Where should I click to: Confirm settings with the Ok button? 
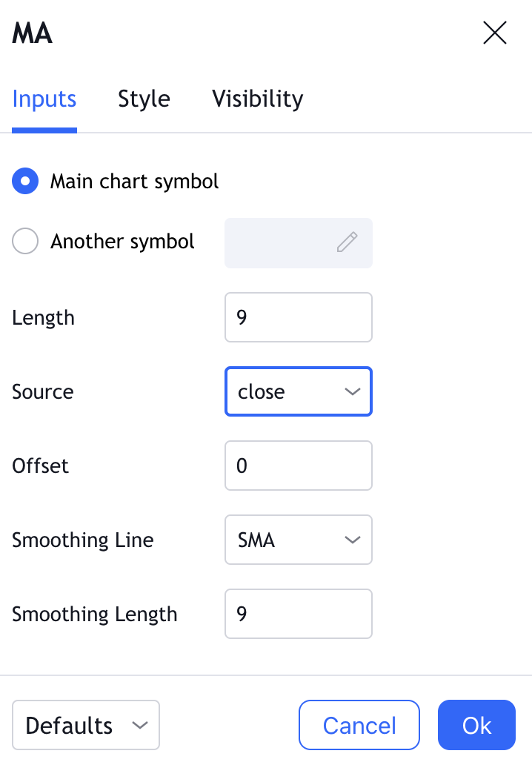click(476, 725)
